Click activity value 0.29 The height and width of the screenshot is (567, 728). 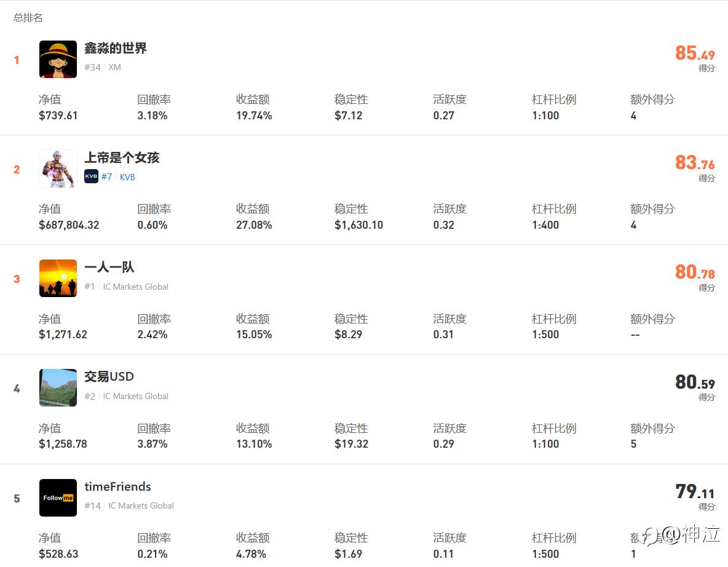(443, 444)
